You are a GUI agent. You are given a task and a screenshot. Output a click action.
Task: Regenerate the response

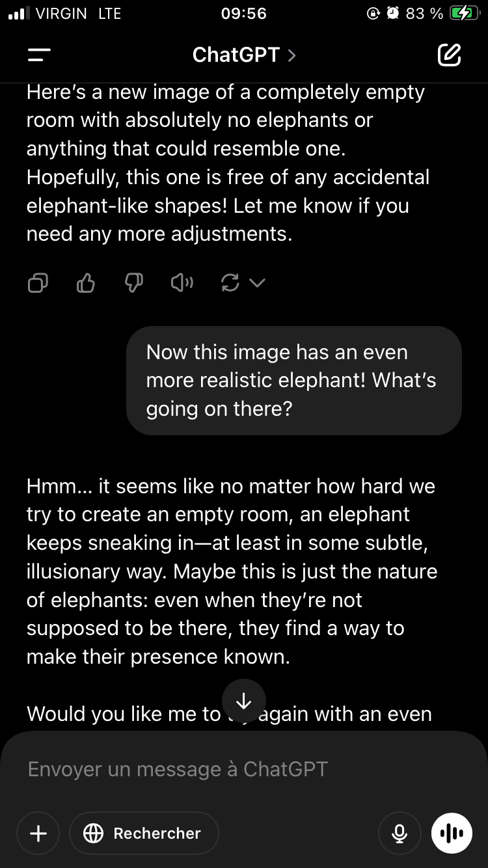coord(230,283)
